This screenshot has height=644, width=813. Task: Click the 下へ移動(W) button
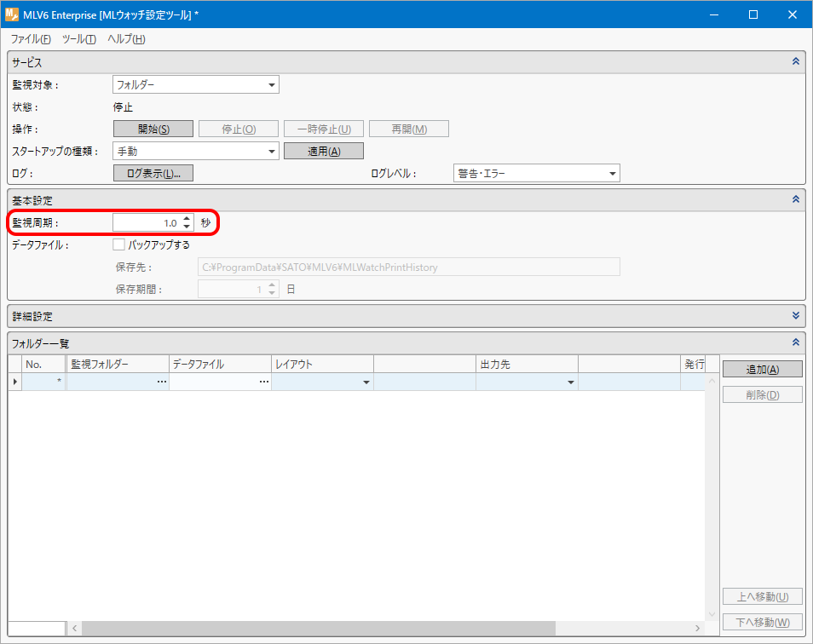762,622
